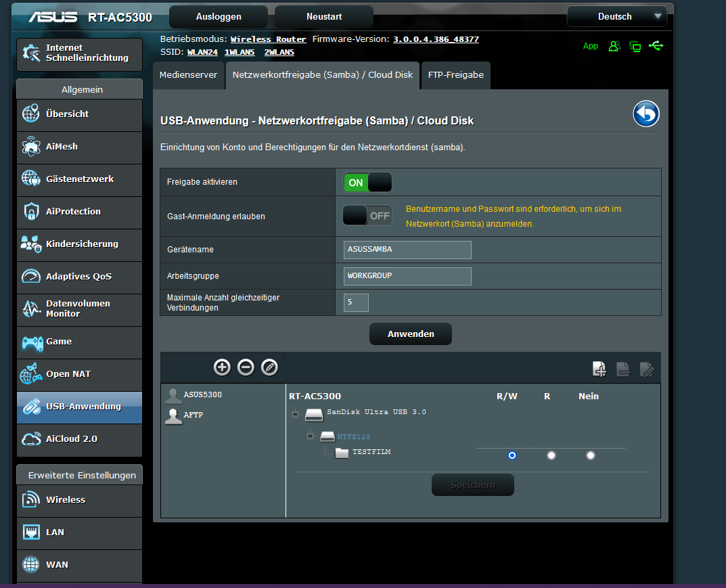
Task: Select the ASUS5300 user account
Action: (202, 394)
